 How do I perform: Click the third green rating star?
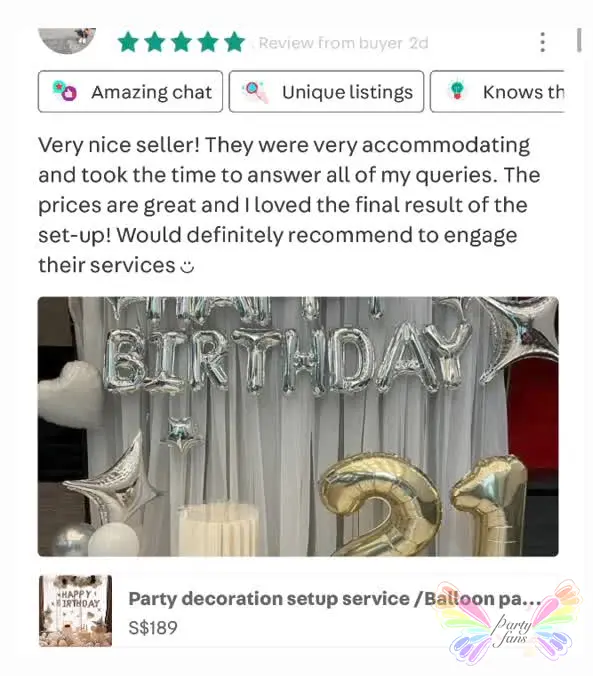click(181, 42)
